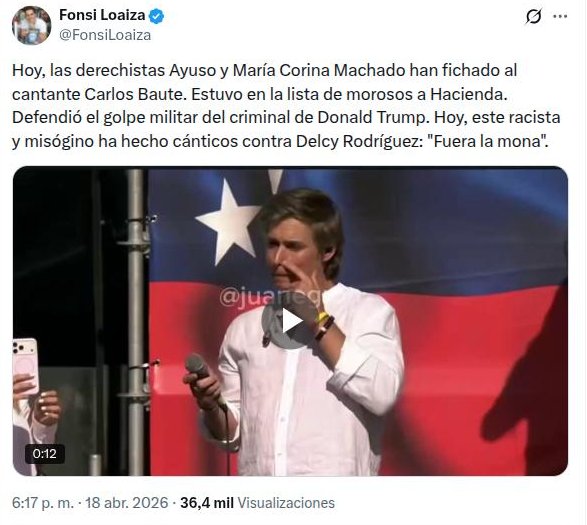This screenshot has height=525, width=587.
Task: Click the 18 abr. 2026 date
Action: pyautogui.click(x=127, y=503)
